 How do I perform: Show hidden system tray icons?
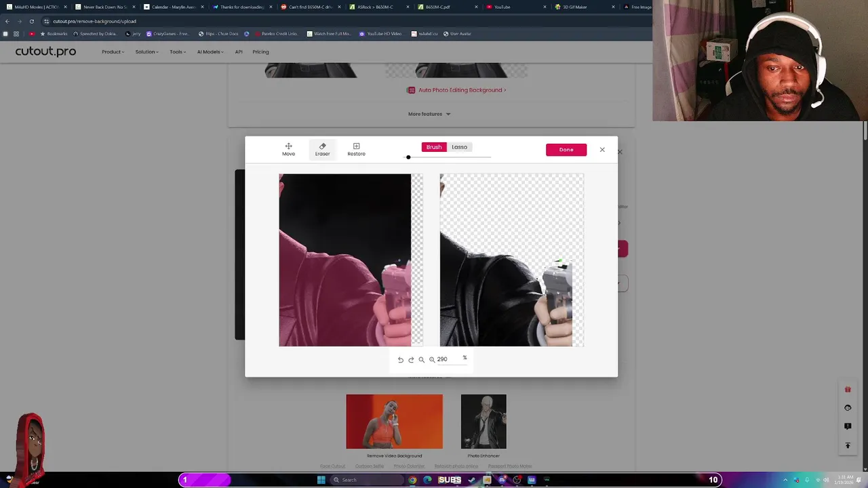[786, 480]
